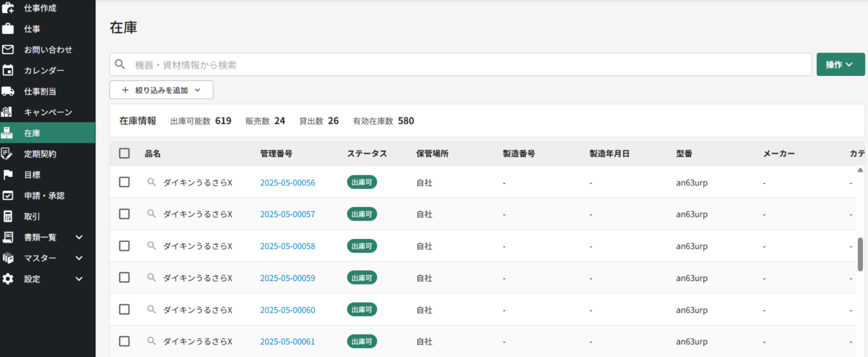This screenshot has width=868, height=357.
Task: Click the truck icon for 仕事割当
Action: click(8, 91)
